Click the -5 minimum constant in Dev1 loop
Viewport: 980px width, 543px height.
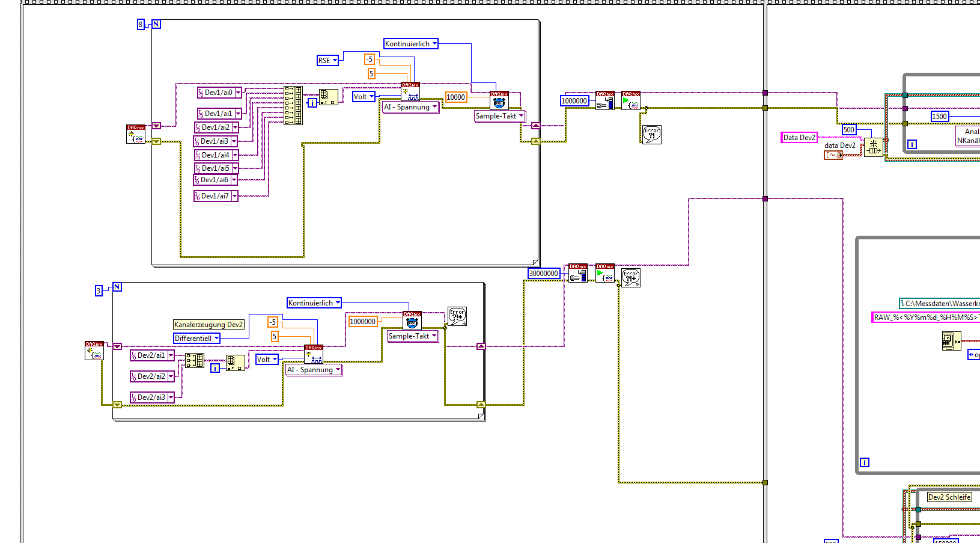click(x=370, y=59)
